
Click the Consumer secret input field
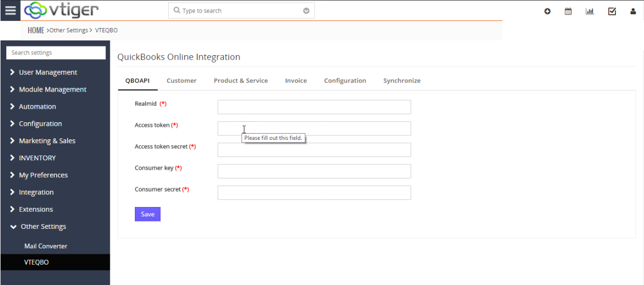(x=314, y=192)
